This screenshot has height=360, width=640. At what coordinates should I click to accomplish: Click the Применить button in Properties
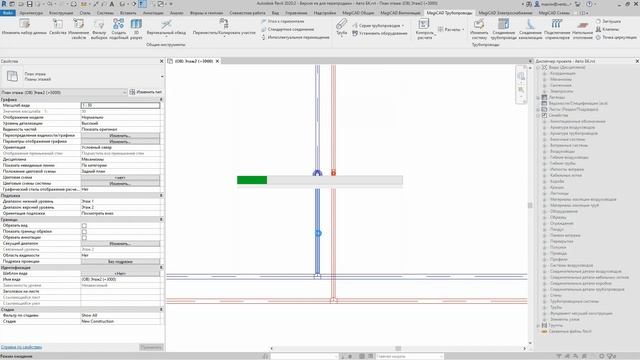pos(151,347)
